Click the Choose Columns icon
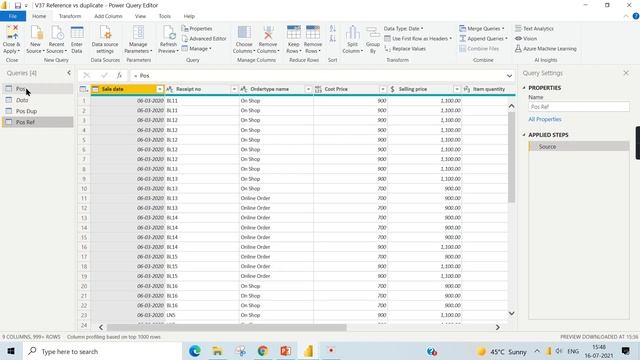This screenshot has width=640, height=360. pyautogui.click(x=244, y=32)
